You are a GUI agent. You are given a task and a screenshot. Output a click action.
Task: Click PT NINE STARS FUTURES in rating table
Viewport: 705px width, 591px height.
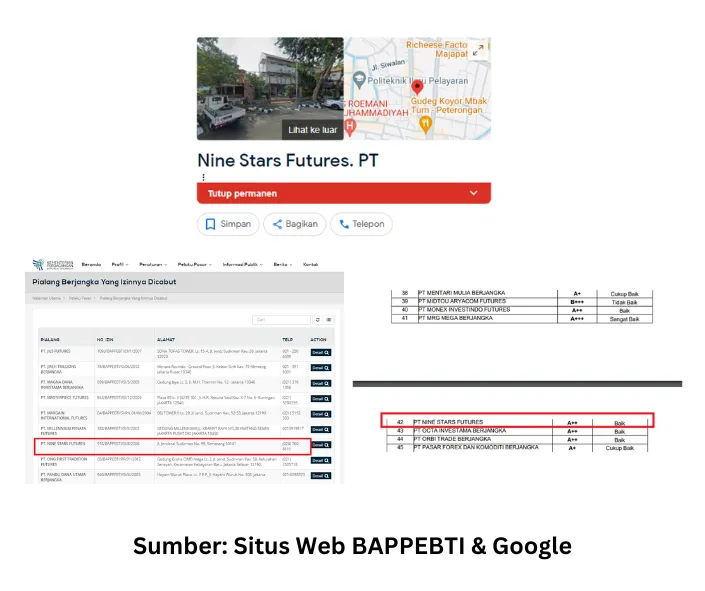(448, 422)
